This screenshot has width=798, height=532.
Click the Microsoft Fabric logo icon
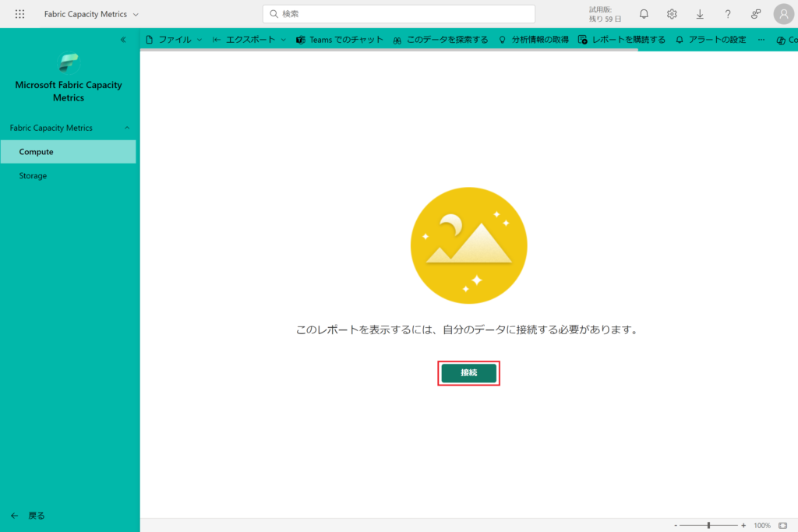[69, 64]
